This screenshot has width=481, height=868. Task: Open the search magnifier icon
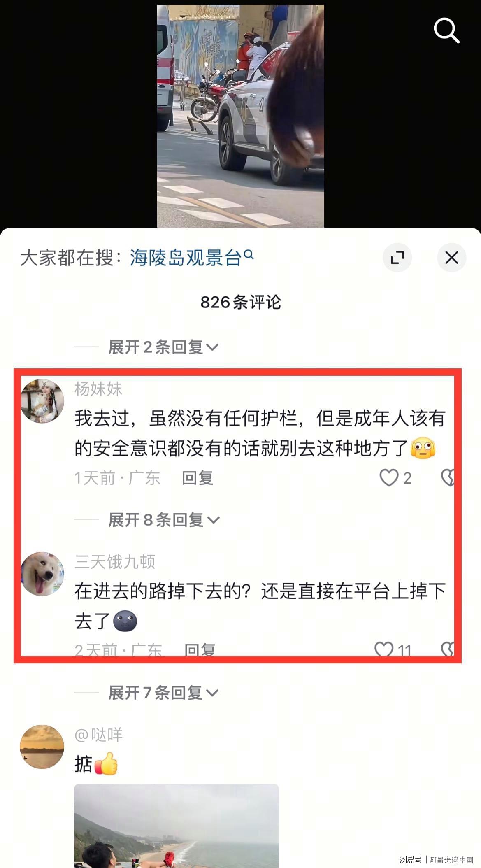coord(446,30)
